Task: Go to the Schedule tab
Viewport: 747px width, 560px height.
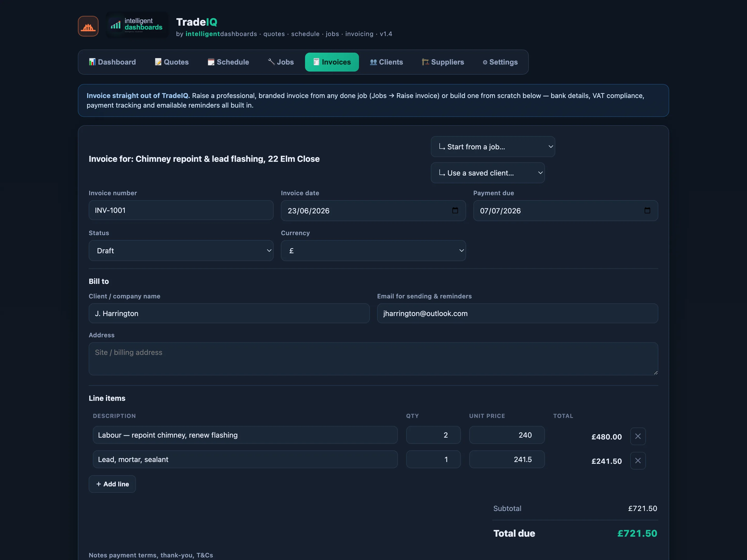Action: (x=228, y=62)
